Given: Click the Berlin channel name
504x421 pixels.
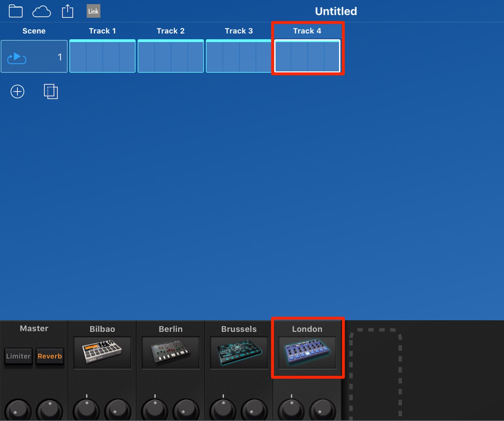Looking at the screenshot, I should pos(171,329).
